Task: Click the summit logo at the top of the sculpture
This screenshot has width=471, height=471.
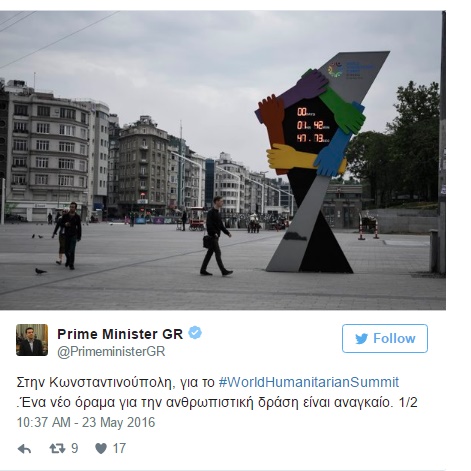Action: pos(347,69)
